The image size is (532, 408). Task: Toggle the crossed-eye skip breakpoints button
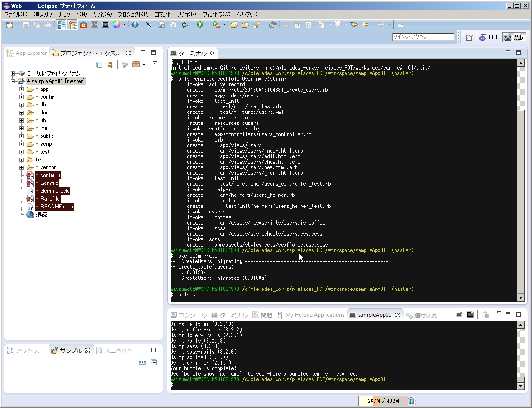[x=148, y=25]
